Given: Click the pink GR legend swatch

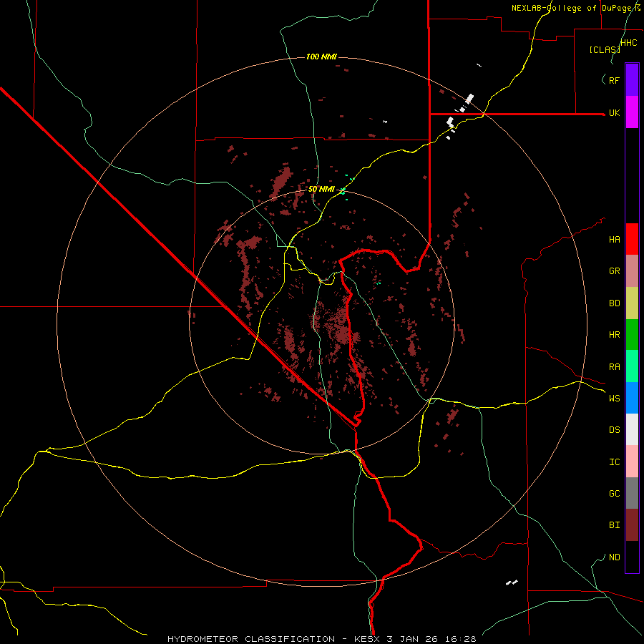Looking at the screenshot, I should click(632, 271).
